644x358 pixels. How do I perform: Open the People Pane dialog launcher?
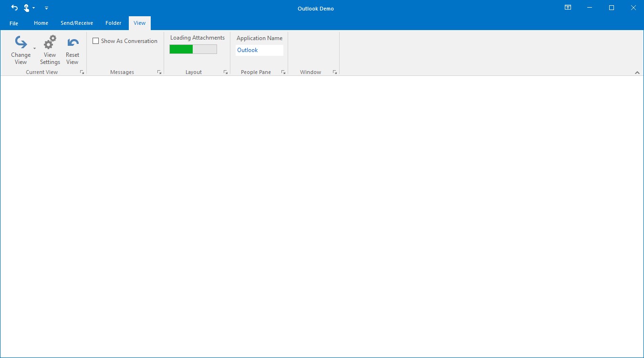tap(283, 72)
